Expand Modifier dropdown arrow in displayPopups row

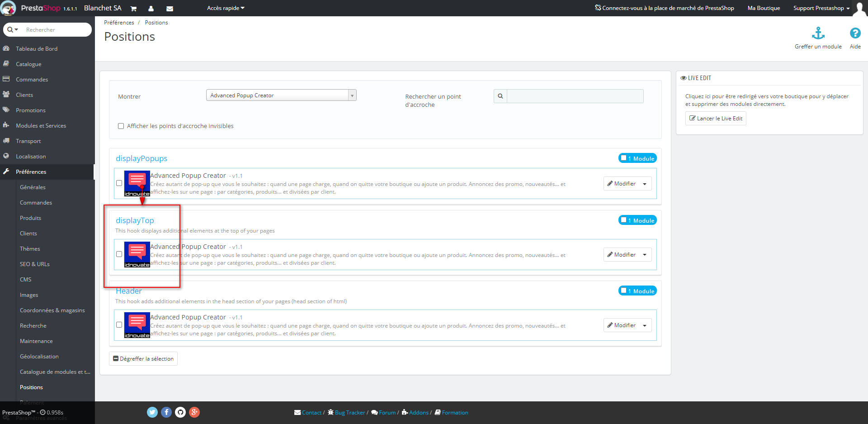[x=645, y=184]
